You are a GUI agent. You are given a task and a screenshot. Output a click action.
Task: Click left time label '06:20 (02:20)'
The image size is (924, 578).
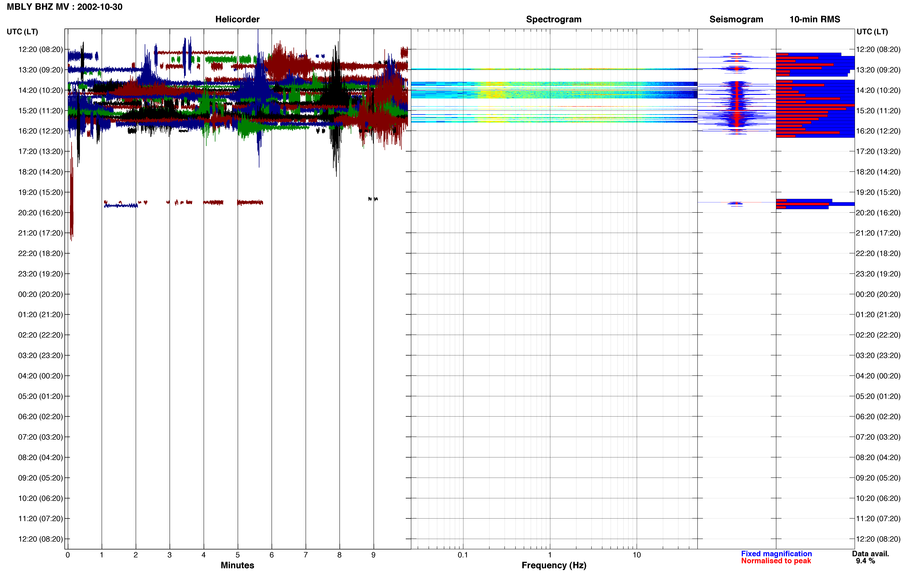point(41,417)
